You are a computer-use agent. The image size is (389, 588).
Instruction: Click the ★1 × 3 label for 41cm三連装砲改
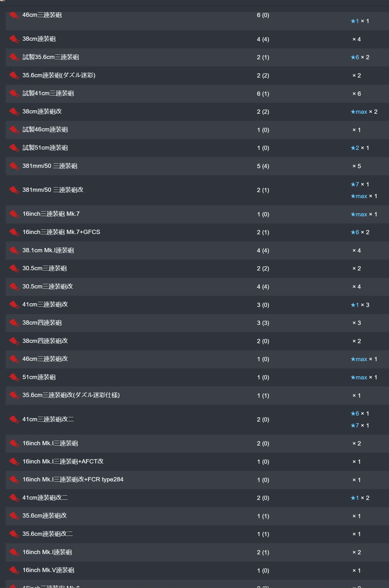(x=360, y=305)
